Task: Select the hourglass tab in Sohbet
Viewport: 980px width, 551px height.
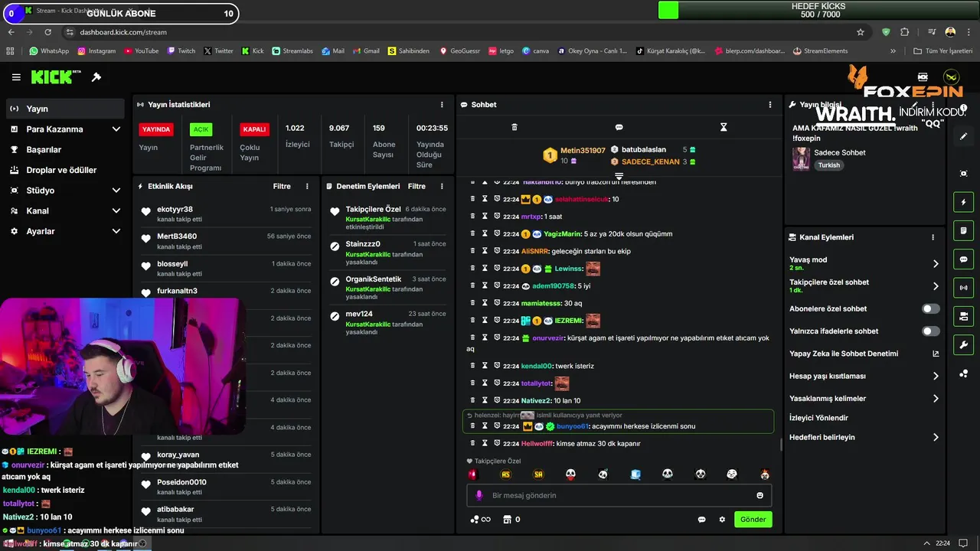Action: tap(723, 127)
